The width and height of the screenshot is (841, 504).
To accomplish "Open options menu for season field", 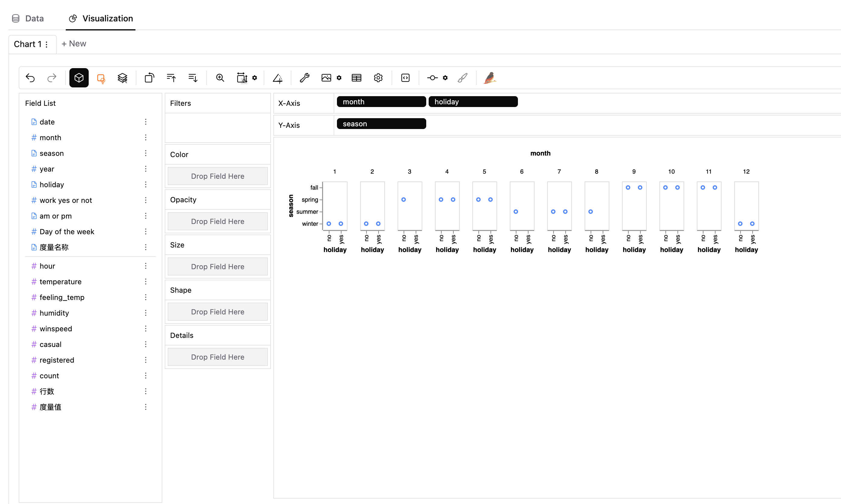I will [x=146, y=153].
